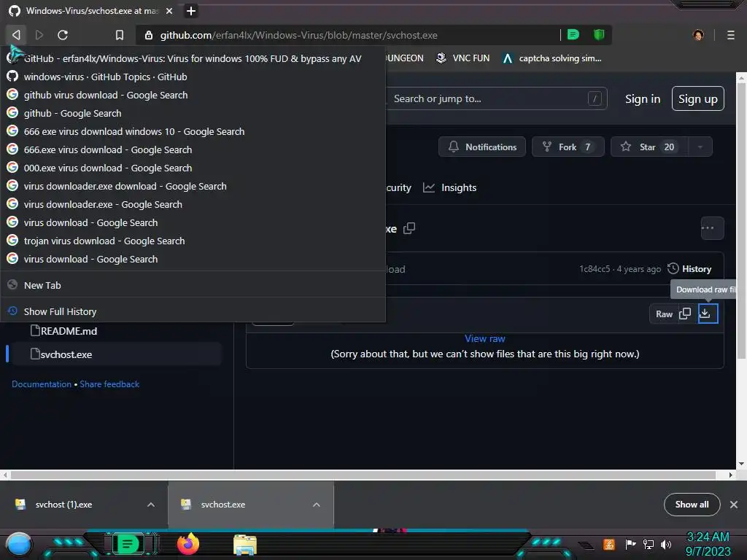
Task: Click Show all downloads button
Action: 692,505
